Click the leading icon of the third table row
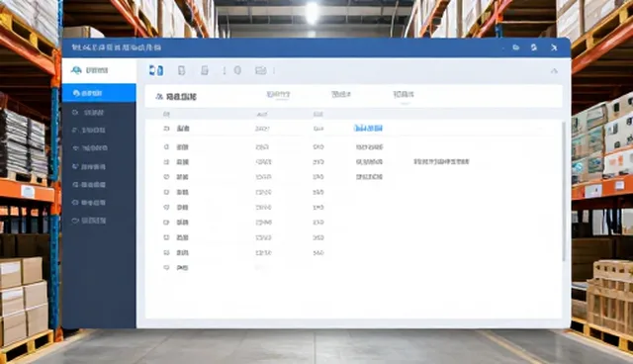Viewport: 633px width, 364px height. pos(166,162)
